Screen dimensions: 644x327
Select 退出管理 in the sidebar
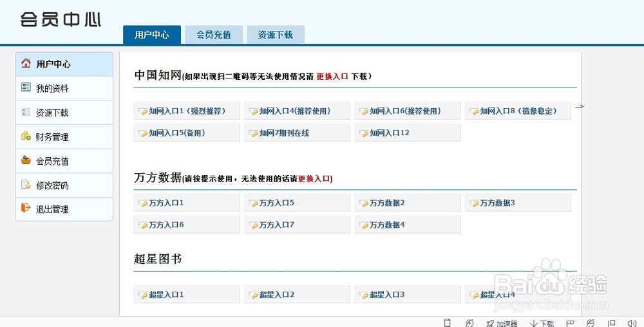pyautogui.click(x=64, y=209)
